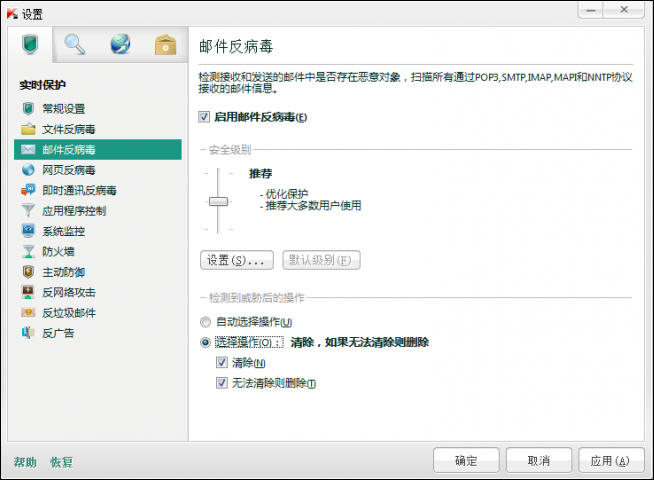Click the 恢复 link
This screenshot has height=480, width=654.
click(61, 462)
